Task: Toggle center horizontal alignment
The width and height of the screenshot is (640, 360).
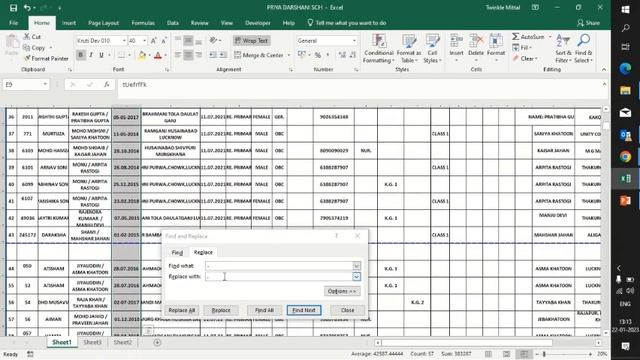Action: tap(188, 55)
